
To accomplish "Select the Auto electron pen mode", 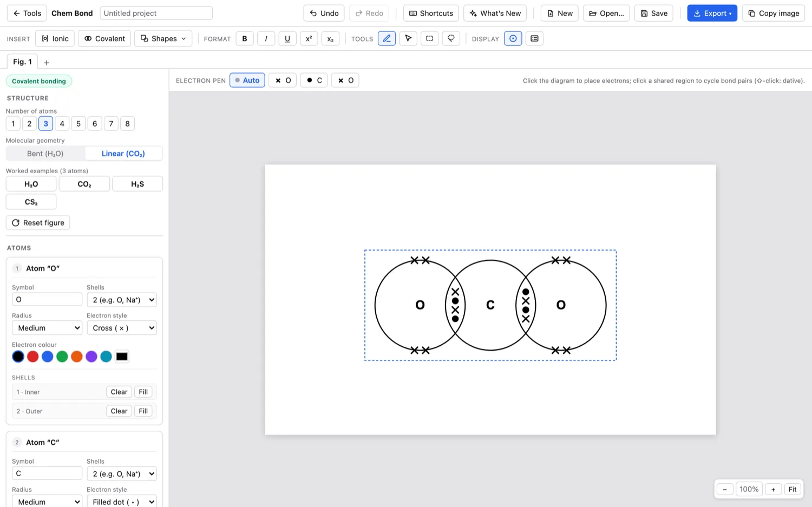I will (x=247, y=80).
